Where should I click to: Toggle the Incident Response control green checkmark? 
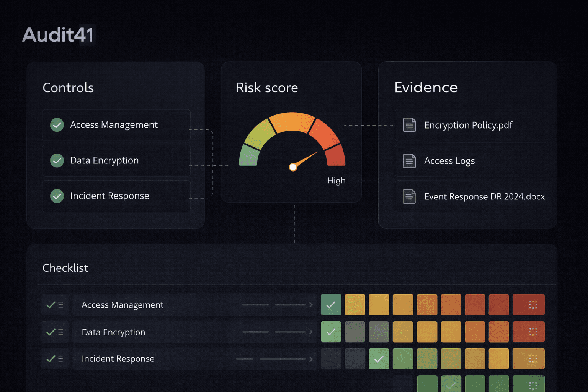[57, 196]
